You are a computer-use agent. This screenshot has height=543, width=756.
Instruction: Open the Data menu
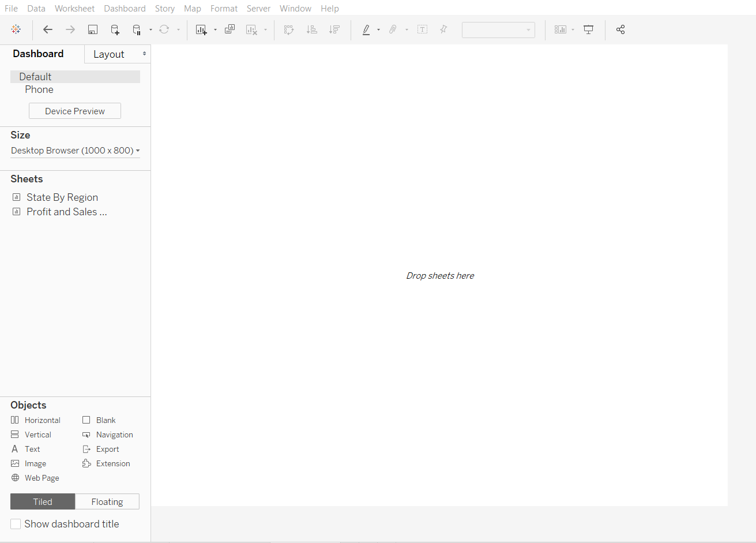(x=36, y=9)
